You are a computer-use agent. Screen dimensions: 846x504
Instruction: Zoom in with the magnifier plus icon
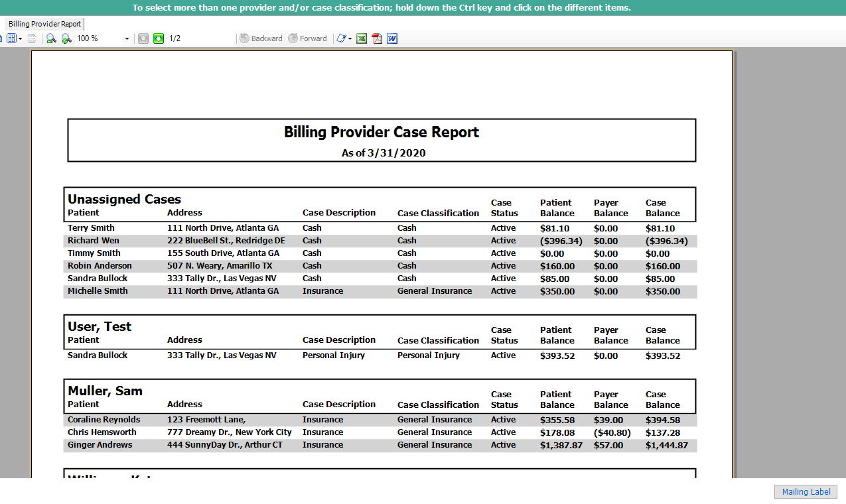(66, 38)
